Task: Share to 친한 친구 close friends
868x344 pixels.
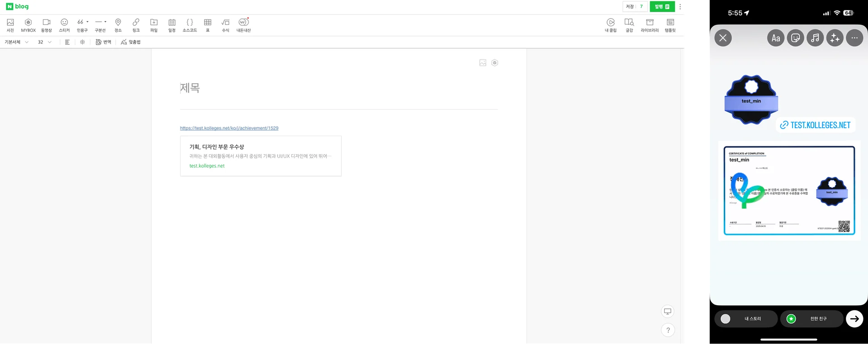Action: pos(812,319)
